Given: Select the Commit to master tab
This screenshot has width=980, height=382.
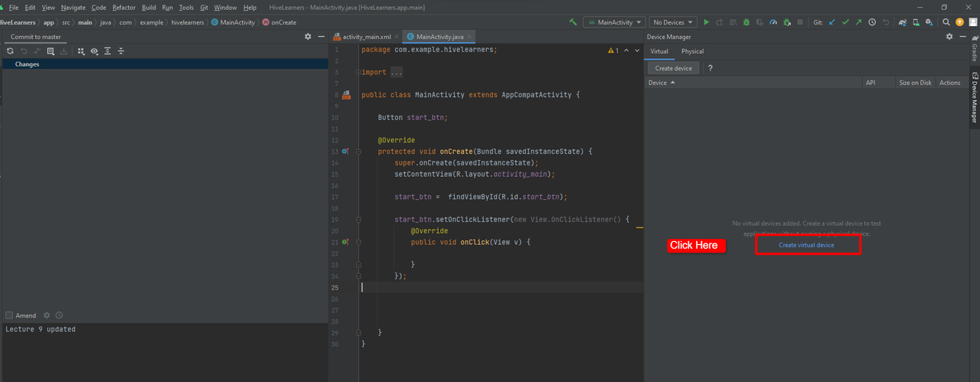Looking at the screenshot, I should pyautogui.click(x=36, y=36).
